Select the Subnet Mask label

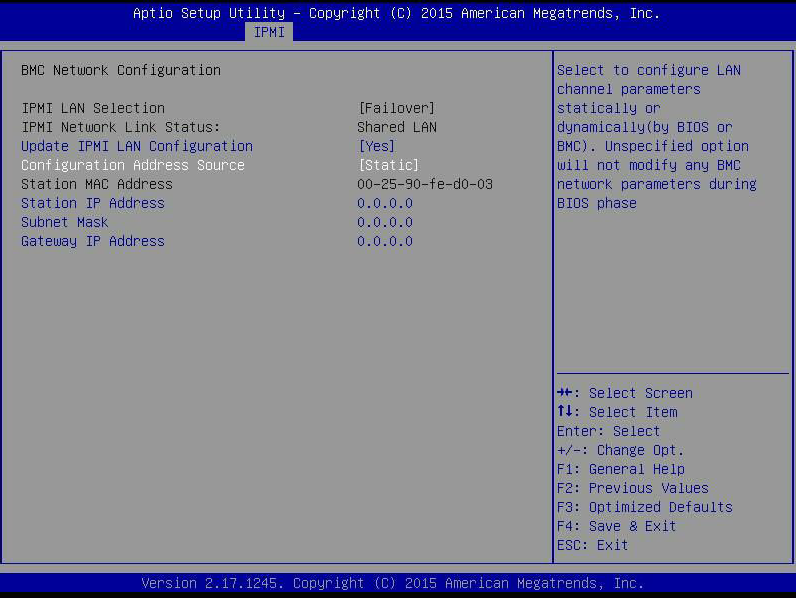(64, 222)
